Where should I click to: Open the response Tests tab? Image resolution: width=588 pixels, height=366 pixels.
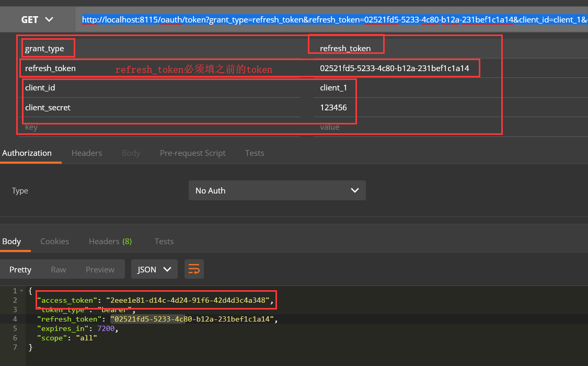[x=164, y=242]
